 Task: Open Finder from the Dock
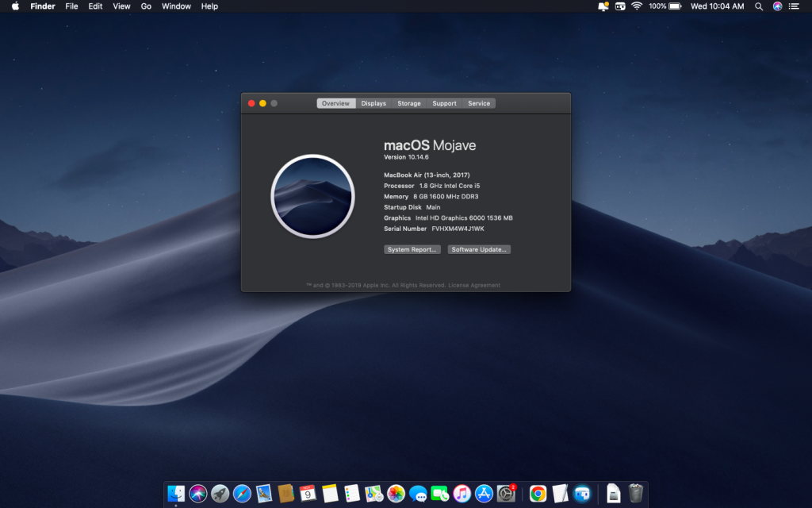[176, 494]
